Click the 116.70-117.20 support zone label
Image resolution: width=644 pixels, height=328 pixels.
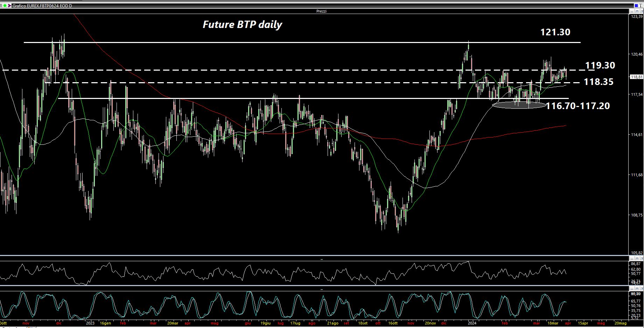tap(577, 106)
